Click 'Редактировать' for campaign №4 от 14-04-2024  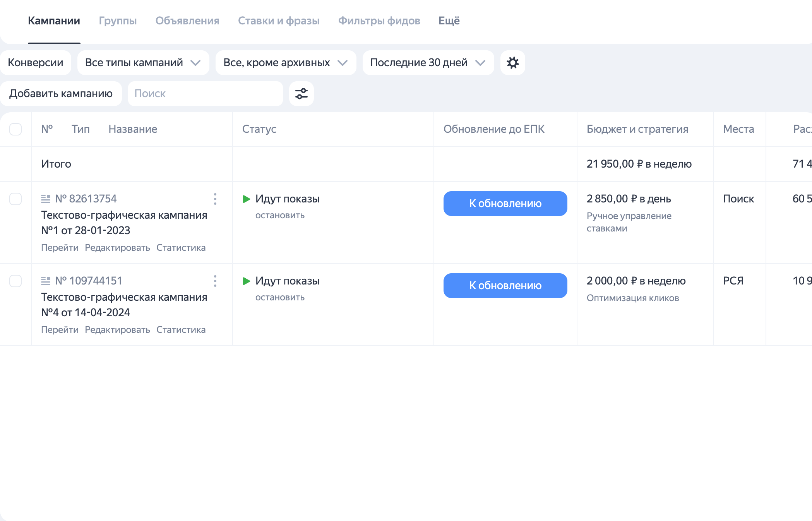(117, 330)
